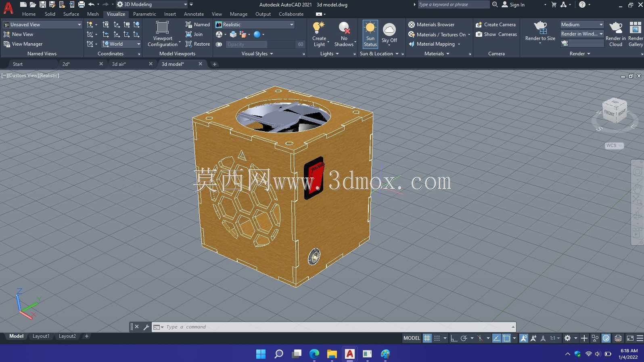The width and height of the screenshot is (644, 362).
Task: Open the 3D Modeling workspace dropdown
Action: coord(152,4)
